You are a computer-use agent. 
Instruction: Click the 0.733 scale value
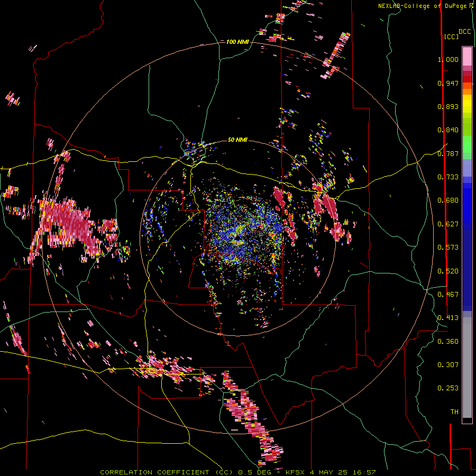(448, 177)
